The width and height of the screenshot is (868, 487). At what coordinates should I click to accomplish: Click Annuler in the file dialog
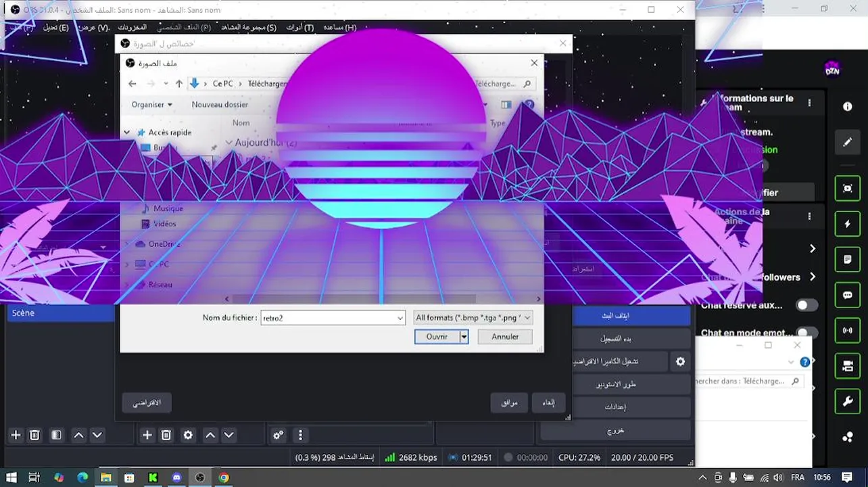(505, 336)
